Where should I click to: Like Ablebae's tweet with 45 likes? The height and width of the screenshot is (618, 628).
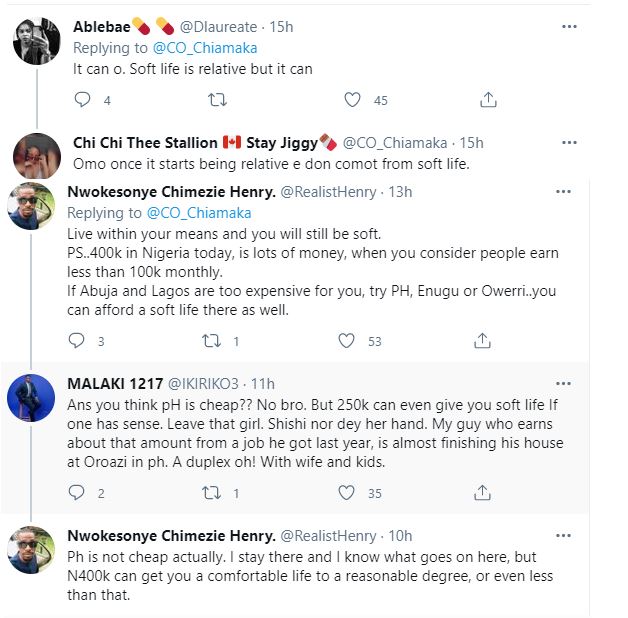[352, 100]
